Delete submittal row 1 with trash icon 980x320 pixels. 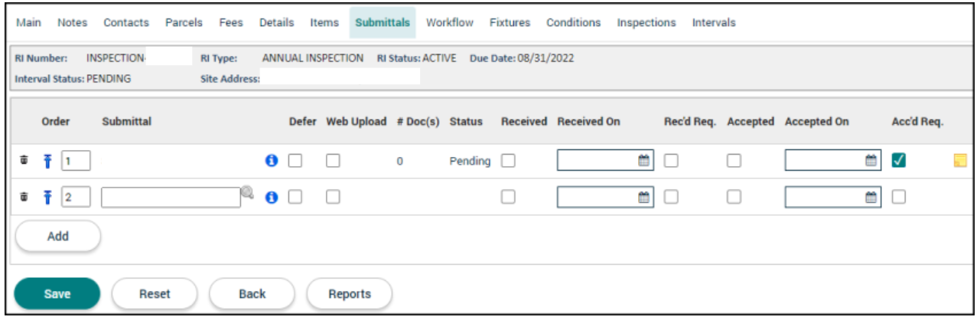(24, 161)
